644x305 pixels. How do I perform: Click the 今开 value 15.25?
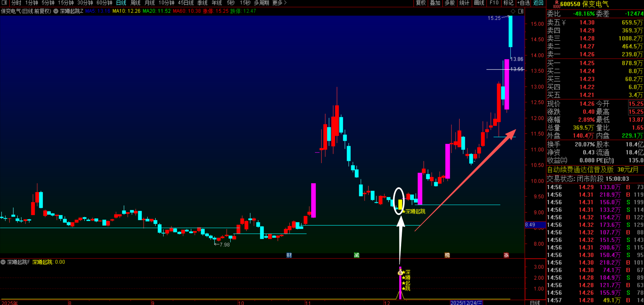click(636, 104)
